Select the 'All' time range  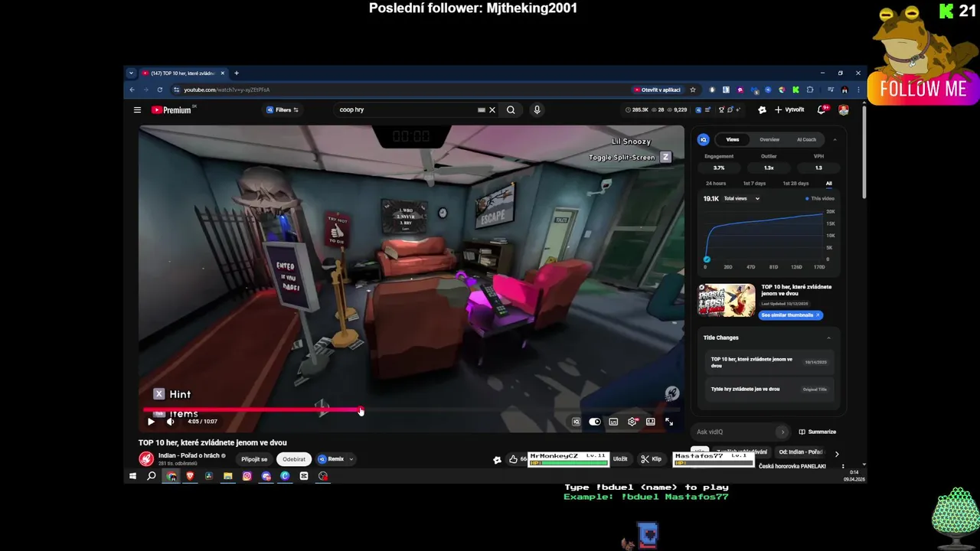click(828, 184)
